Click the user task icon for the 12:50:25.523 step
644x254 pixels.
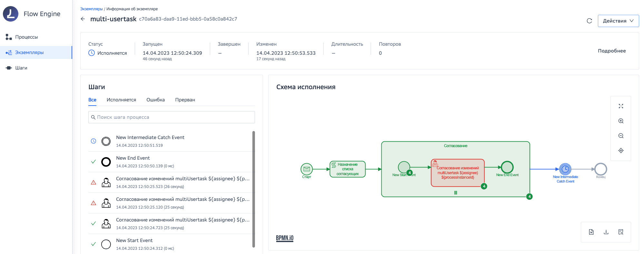coord(106,183)
